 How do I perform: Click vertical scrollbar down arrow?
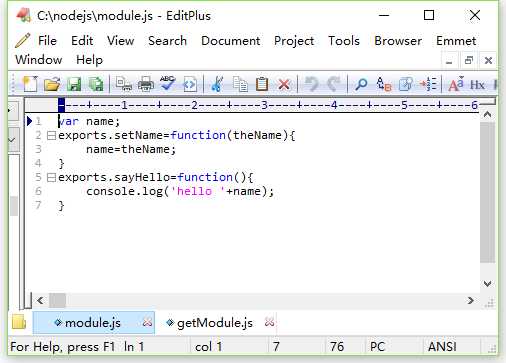point(487,284)
